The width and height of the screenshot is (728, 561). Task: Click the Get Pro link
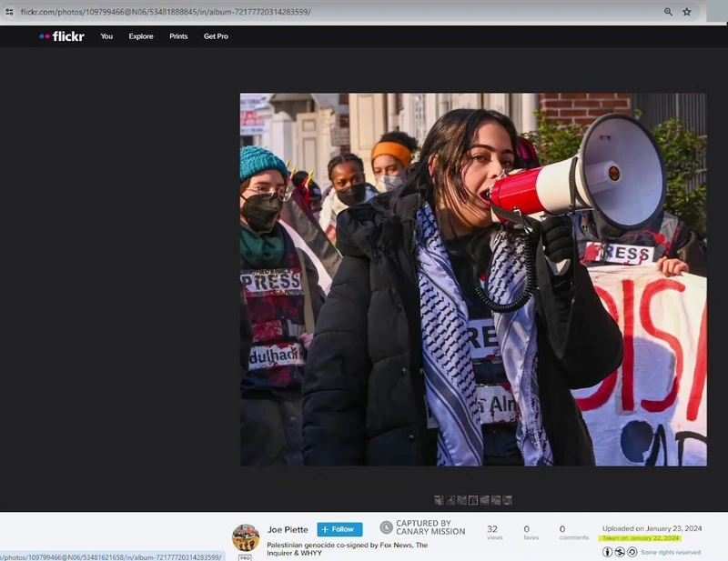coord(216,36)
